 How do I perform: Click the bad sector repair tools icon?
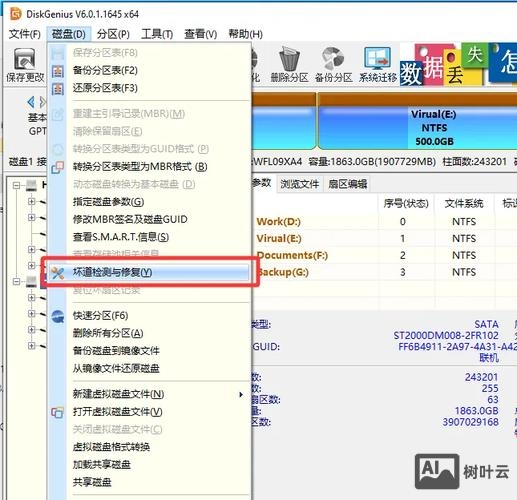pyautogui.click(x=58, y=273)
